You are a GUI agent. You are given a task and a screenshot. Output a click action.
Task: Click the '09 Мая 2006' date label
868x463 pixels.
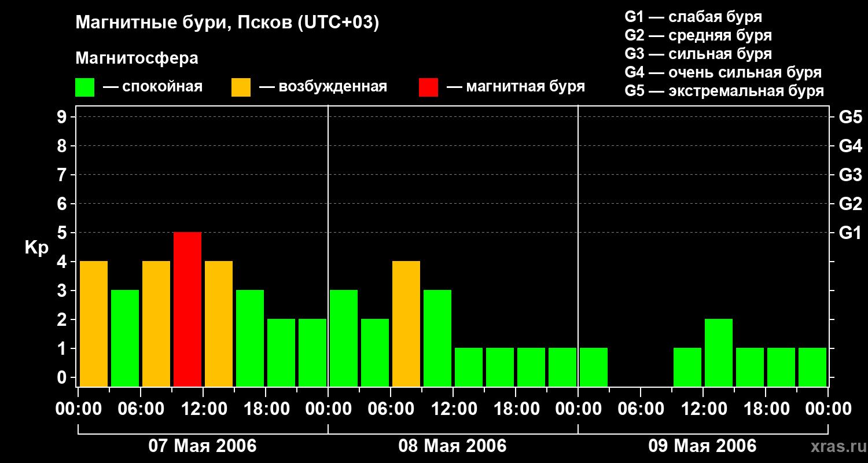(x=703, y=446)
